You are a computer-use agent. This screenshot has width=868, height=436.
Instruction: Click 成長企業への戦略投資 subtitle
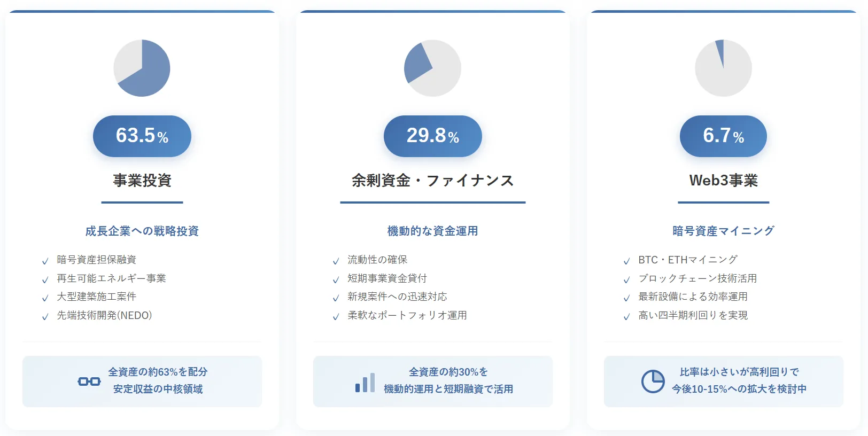tap(142, 231)
